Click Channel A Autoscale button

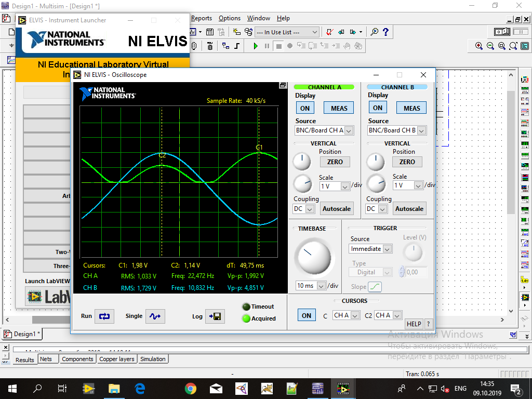click(x=337, y=209)
